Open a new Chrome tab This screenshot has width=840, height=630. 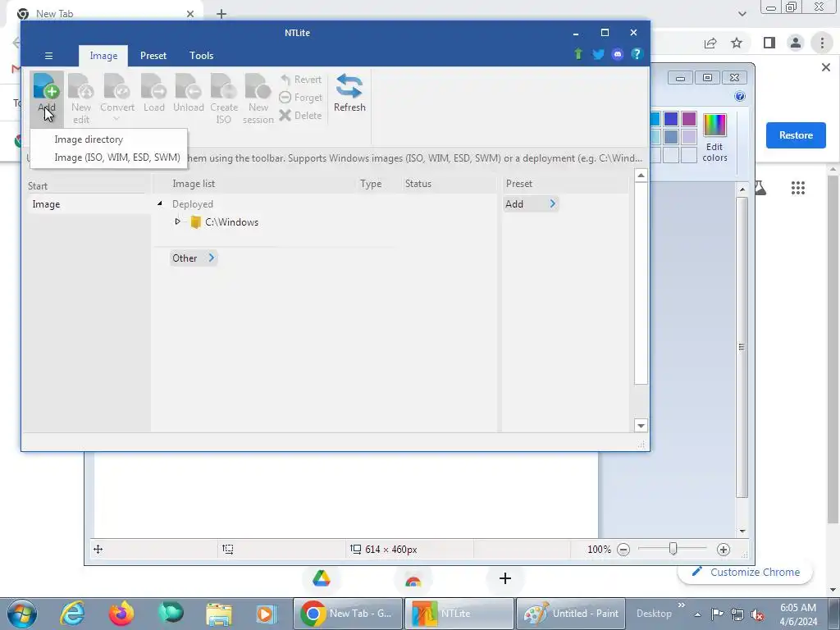(x=221, y=14)
